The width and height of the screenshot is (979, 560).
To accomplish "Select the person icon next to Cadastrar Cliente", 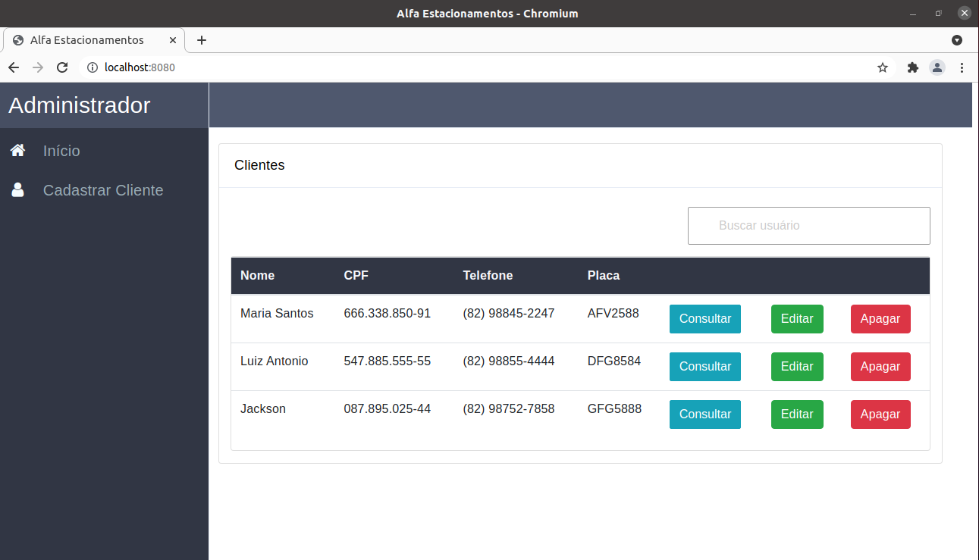I will point(17,190).
